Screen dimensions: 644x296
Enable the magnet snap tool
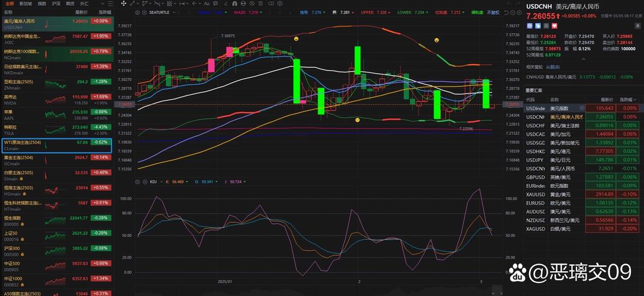pyautogui.click(x=234, y=4)
